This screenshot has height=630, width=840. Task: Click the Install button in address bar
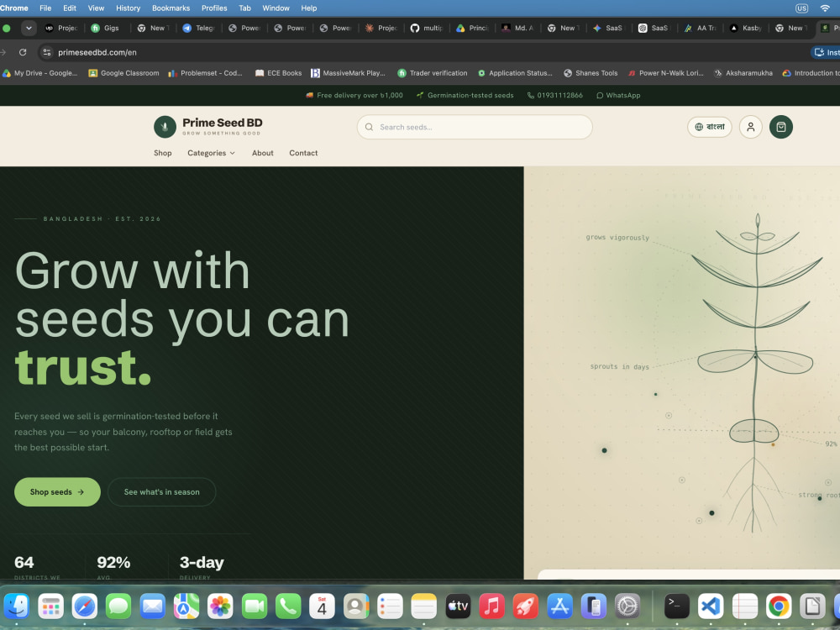826,52
